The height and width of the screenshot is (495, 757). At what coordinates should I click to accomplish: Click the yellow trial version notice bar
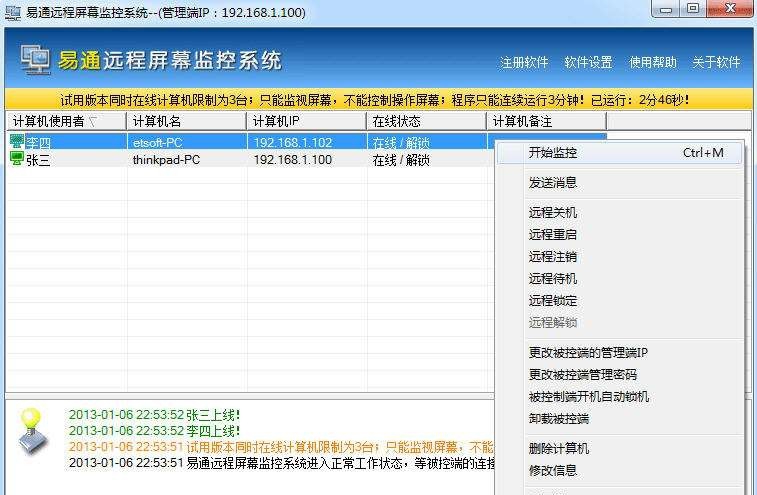pos(378,100)
